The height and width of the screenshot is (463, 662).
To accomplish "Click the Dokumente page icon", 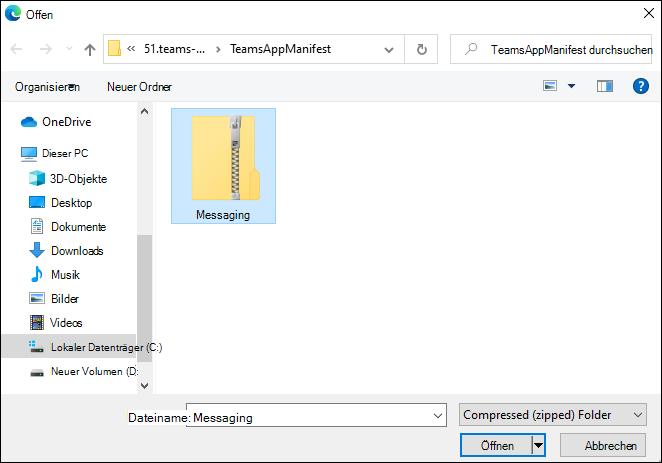I will coord(37,226).
